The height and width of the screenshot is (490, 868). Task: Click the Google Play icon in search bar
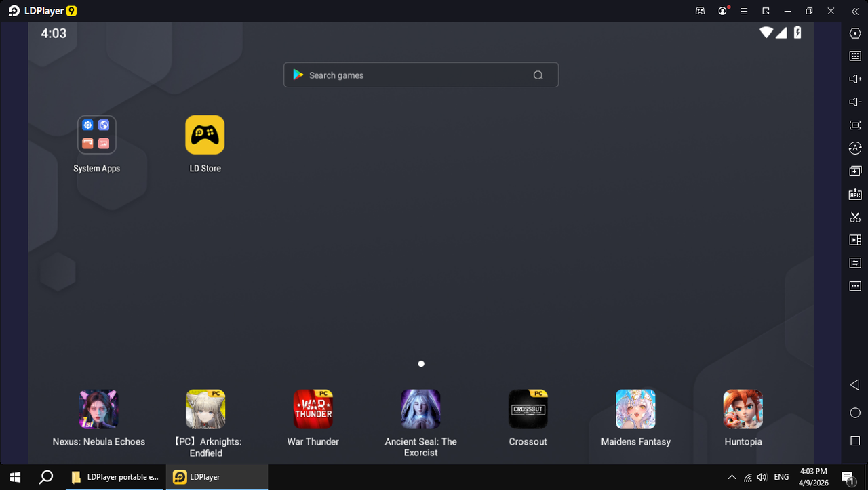click(298, 75)
